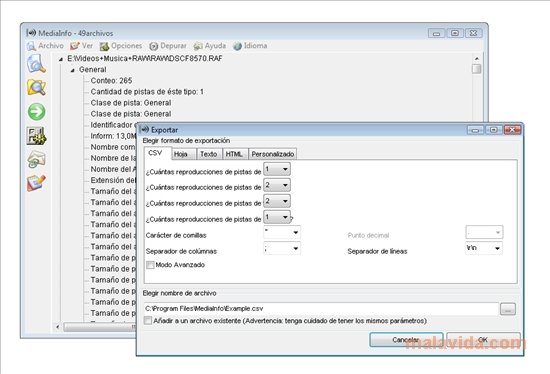Check Añadir a un archivo existente

click(148, 321)
